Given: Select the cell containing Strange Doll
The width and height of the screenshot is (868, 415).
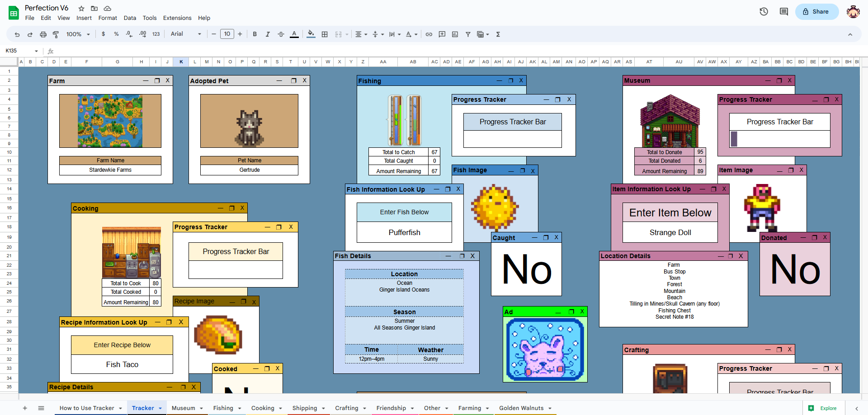Looking at the screenshot, I should [x=670, y=232].
